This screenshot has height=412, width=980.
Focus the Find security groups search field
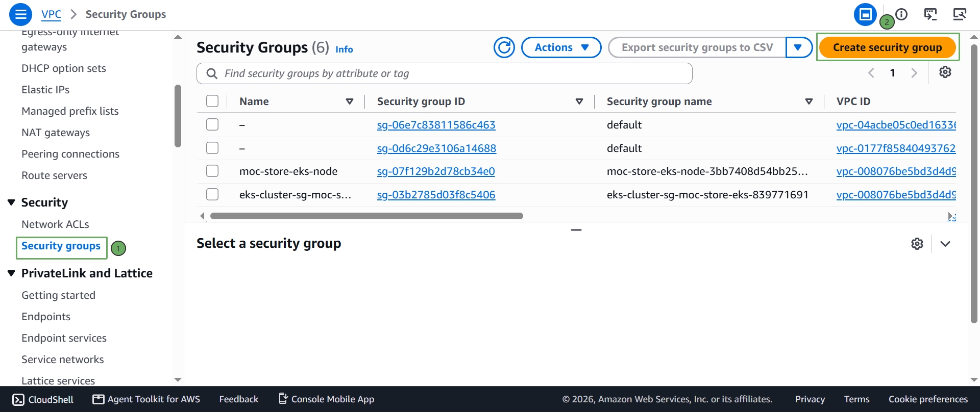pos(445,73)
